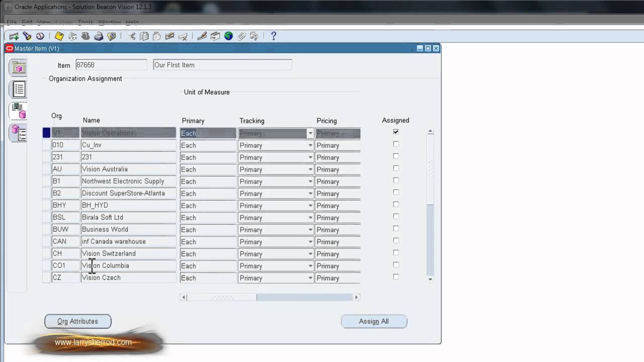Click the Cut scissors icon
This screenshot has width=644, height=362.
[x=131, y=36]
